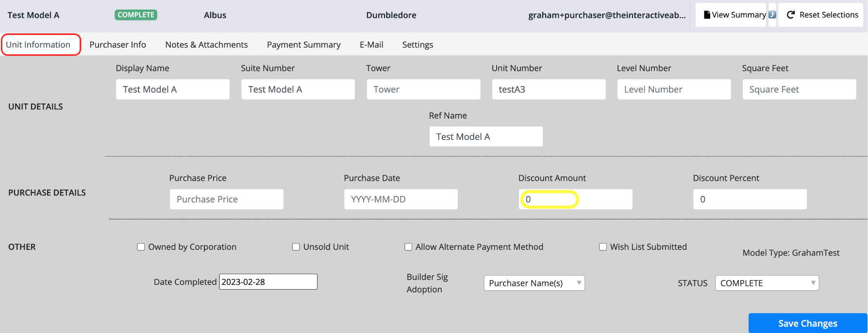
Task: Click the Ref Name input field
Action: (x=486, y=137)
